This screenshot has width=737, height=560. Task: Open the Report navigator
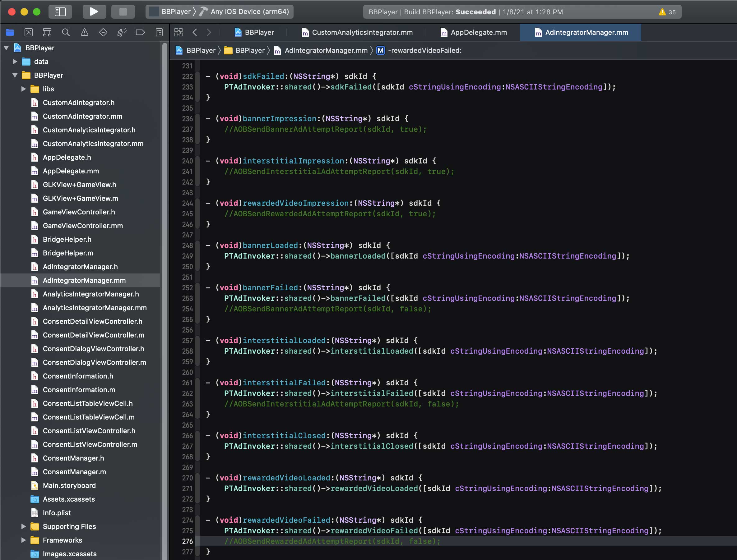pyautogui.click(x=160, y=32)
